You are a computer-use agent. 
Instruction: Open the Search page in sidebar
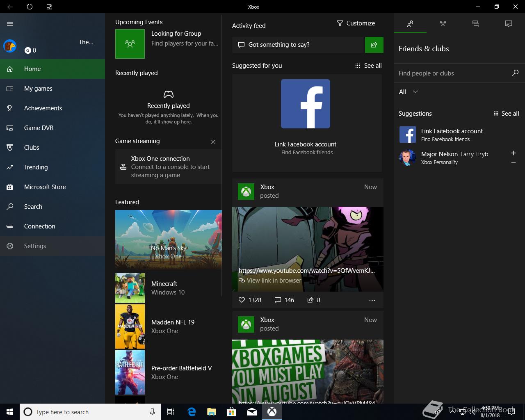52,207
